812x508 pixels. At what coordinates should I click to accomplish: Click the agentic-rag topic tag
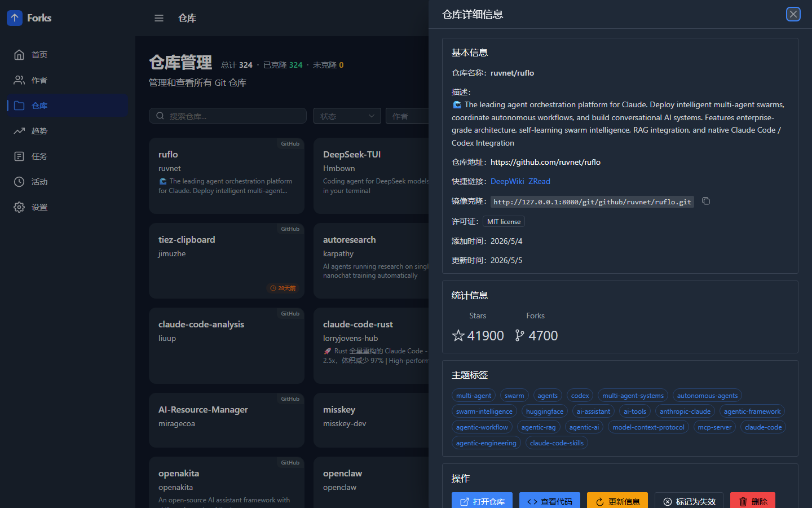coord(539,427)
